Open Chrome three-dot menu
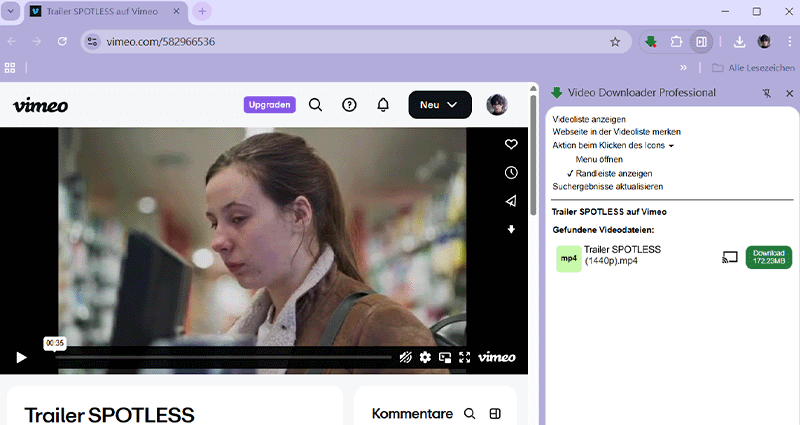800x425 pixels. click(789, 42)
